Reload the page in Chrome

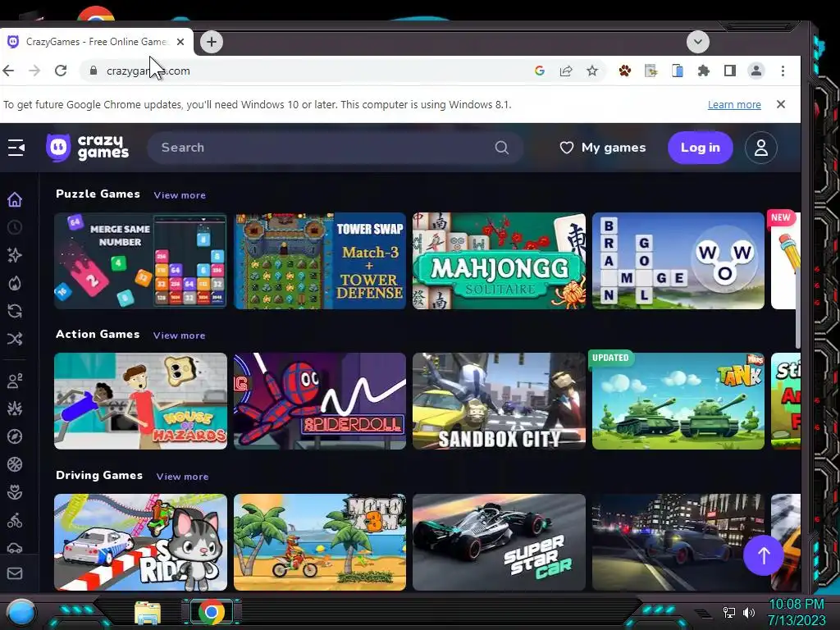coord(61,71)
